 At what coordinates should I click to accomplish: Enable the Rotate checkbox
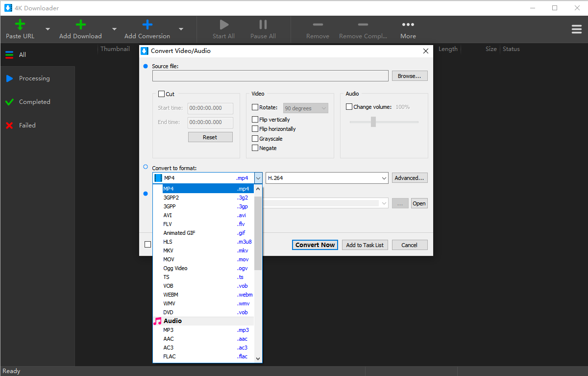(255, 107)
